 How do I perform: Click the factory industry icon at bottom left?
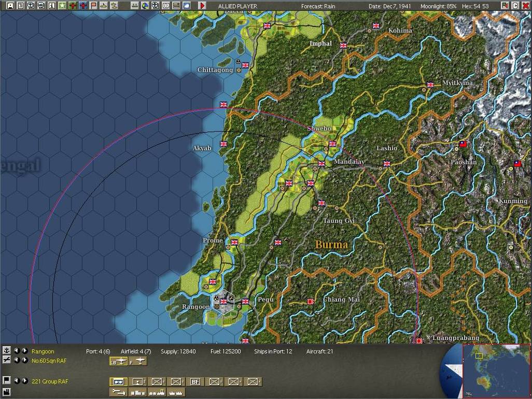pos(6,392)
